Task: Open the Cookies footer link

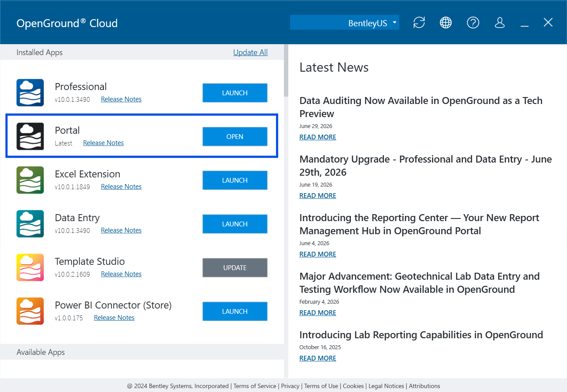Action: (353, 386)
